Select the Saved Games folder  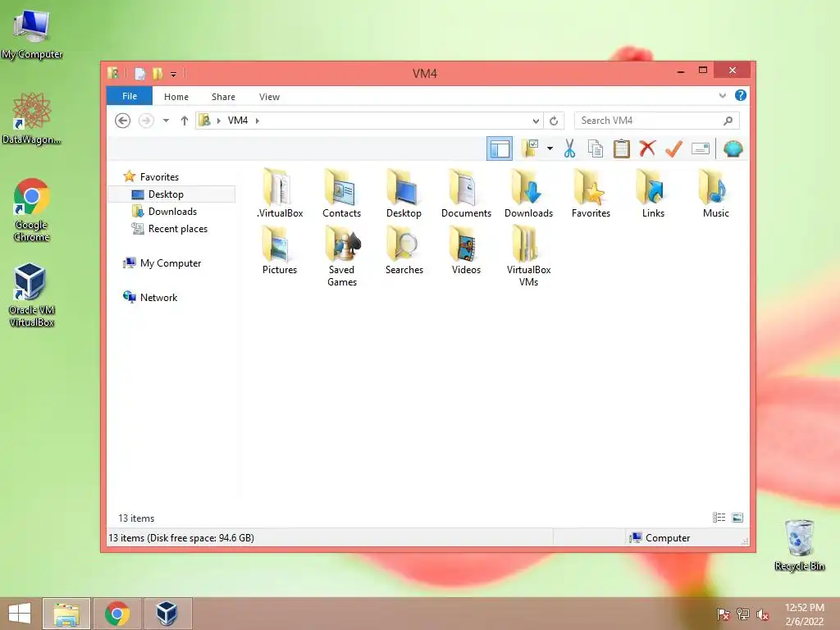(x=342, y=256)
